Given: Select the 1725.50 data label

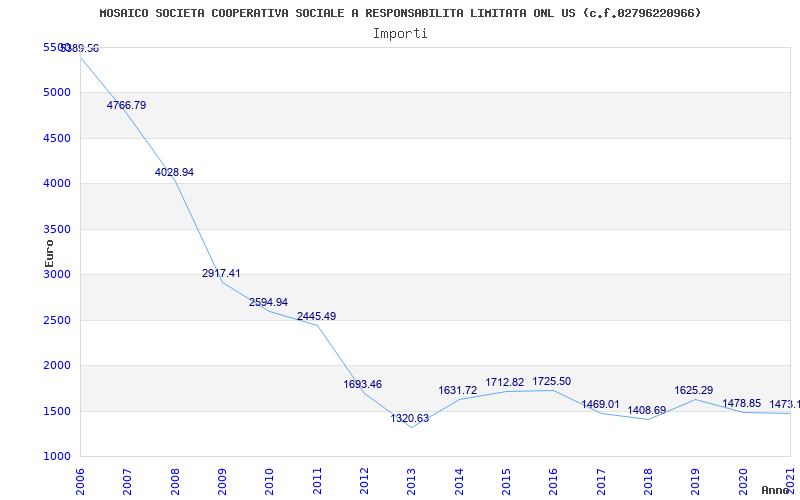Looking at the screenshot, I should click(x=552, y=381).
